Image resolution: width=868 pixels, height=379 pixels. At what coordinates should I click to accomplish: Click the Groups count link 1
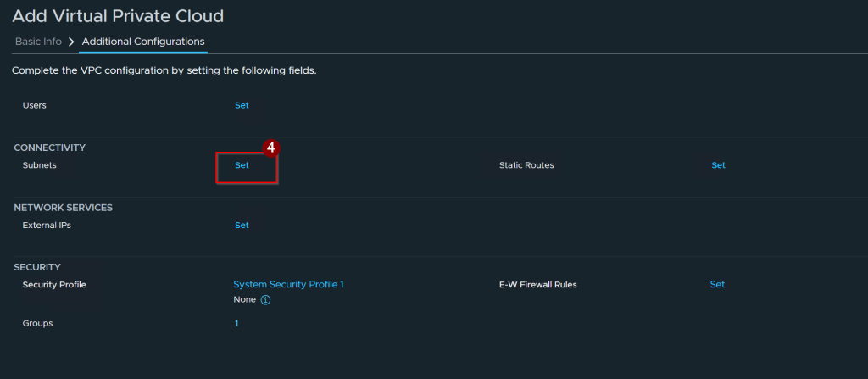[x=236, y=323]
